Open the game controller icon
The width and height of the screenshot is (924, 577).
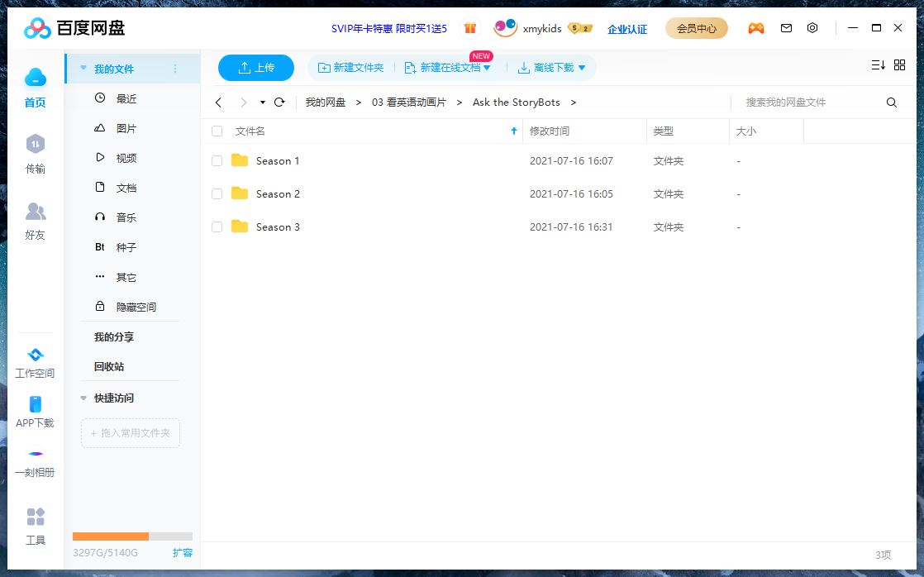click(756, 28)
